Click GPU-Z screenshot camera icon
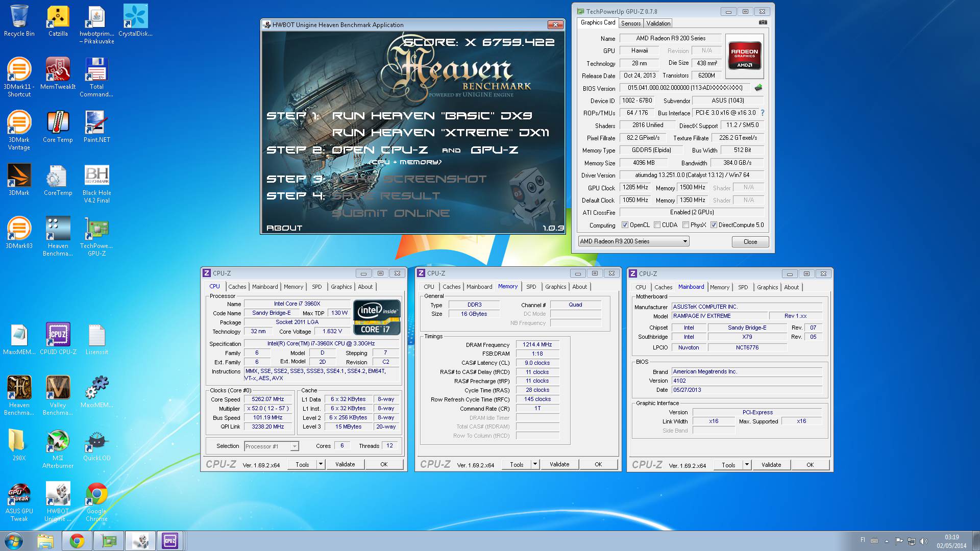Screen dimensions: 980x551 pyautogui.click(x=763, y=22)
